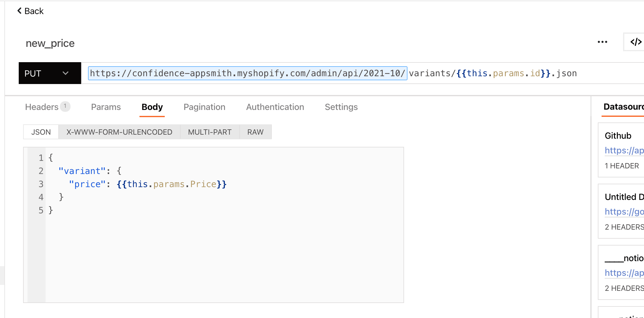Open the Github datasource URL link

click(x=624, y=151)
